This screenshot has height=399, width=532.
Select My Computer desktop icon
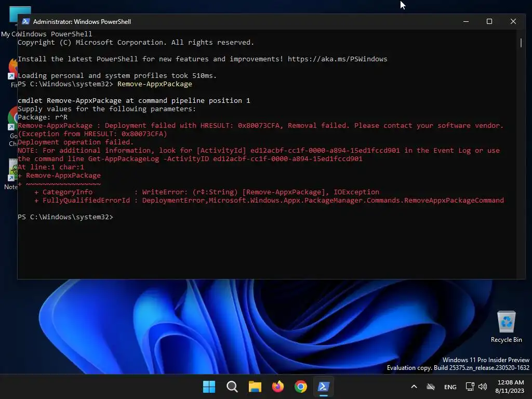tap(9, 21)
